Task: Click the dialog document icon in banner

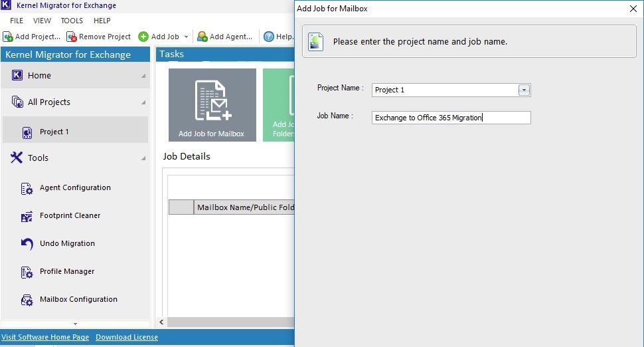Action: [x=316, y=41]
